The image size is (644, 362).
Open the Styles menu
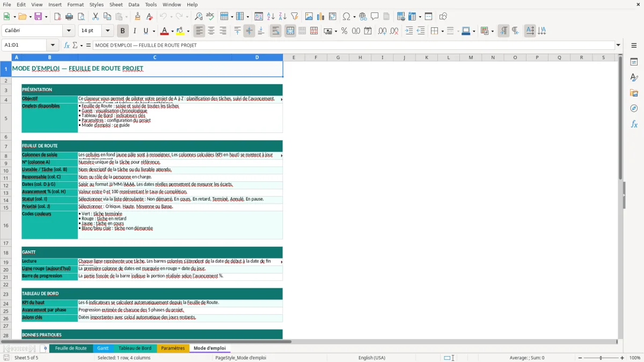[97, 4]
